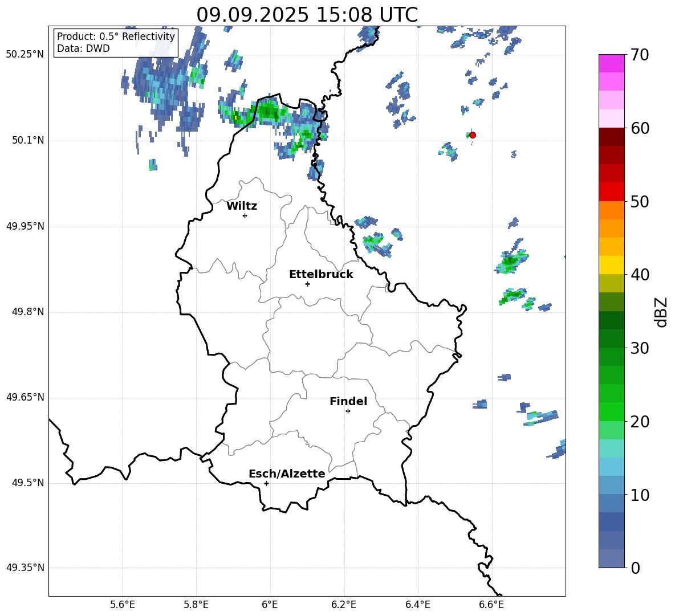
Task: Click the red dot radar marker
Action: point(472,135)
